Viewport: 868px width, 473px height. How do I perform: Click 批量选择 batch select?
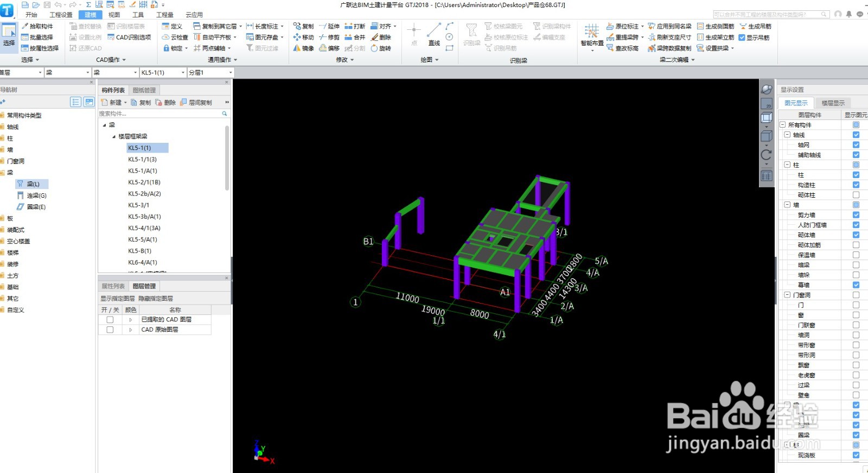coord(37,37)
